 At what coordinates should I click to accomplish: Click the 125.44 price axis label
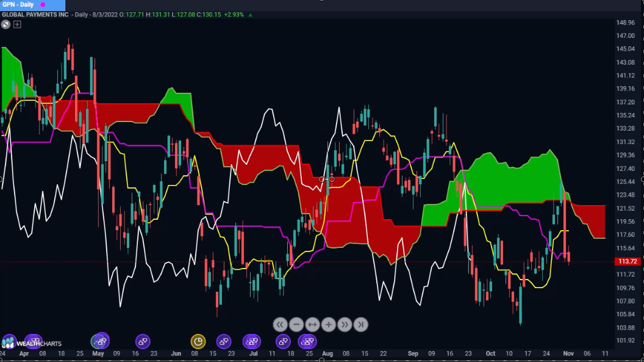[x=625, y=182]
